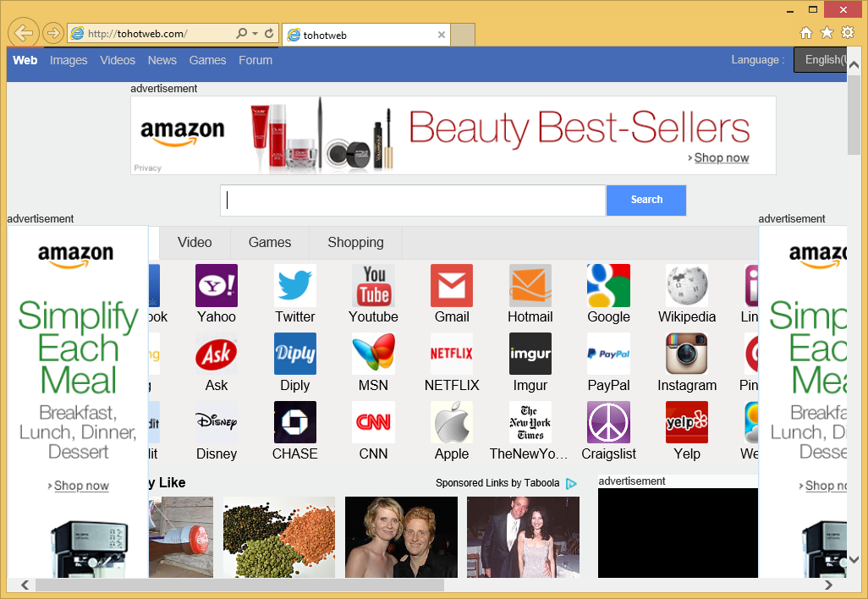The height and width of the screenshot is (599, 868).
Task: Open the Disney icon
Action: tap(217, 422)
